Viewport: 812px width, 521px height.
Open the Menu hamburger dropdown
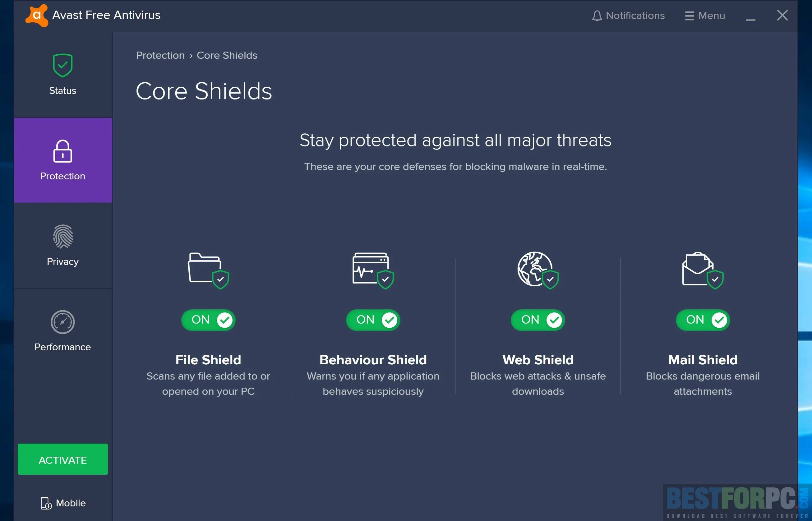pyautogui.click(x=704, y=16)
